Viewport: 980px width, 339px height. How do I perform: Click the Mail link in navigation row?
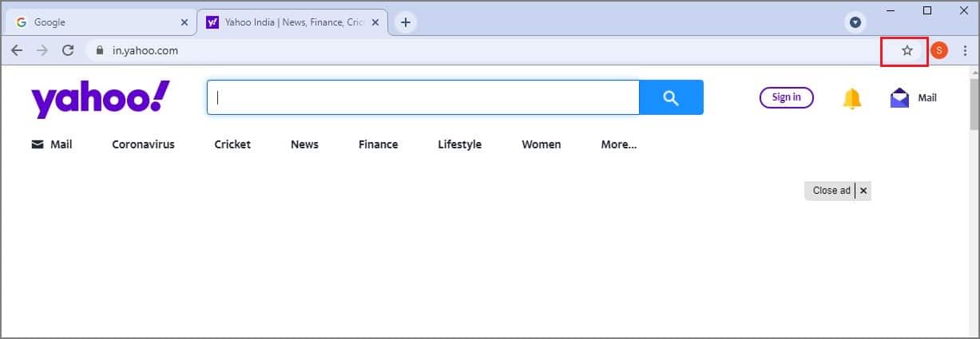coord(52,144)
